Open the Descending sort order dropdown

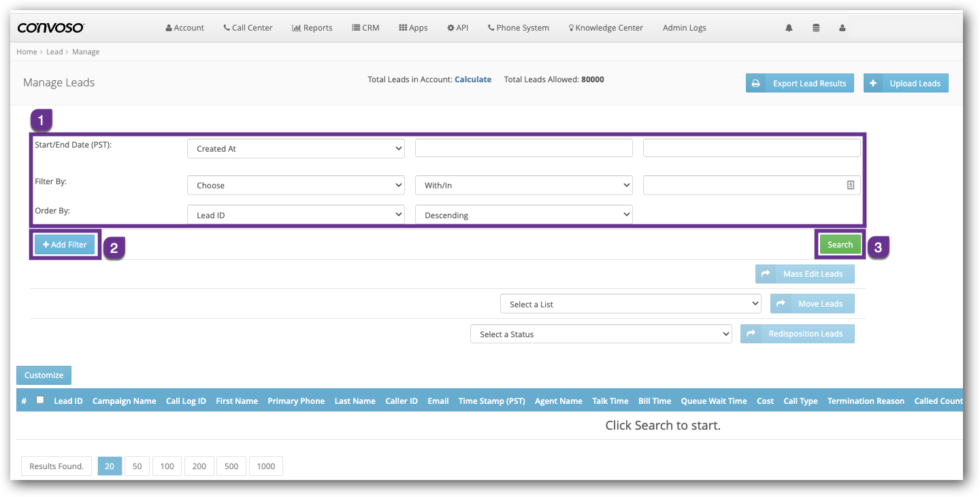pos(523,215)
